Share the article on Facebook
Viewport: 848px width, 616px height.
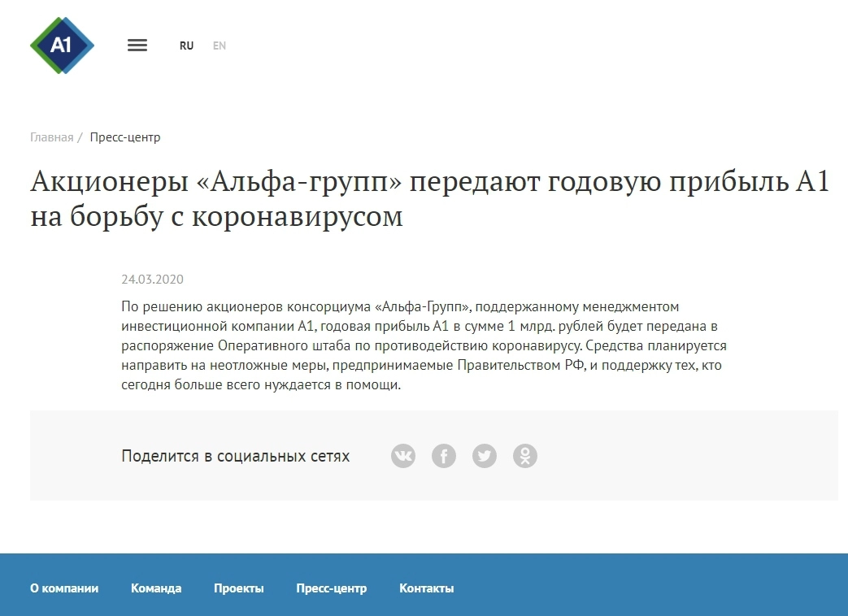444,456
